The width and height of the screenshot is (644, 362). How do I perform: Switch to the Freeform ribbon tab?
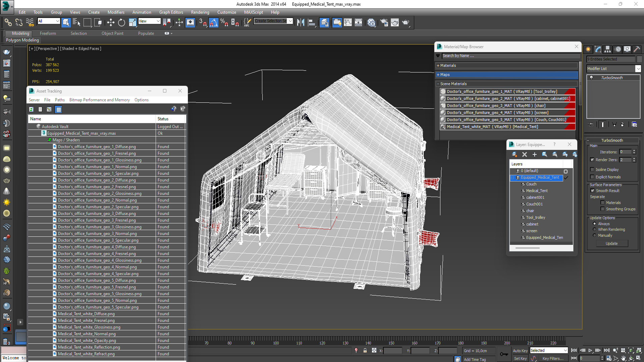(x=48, y=34)
